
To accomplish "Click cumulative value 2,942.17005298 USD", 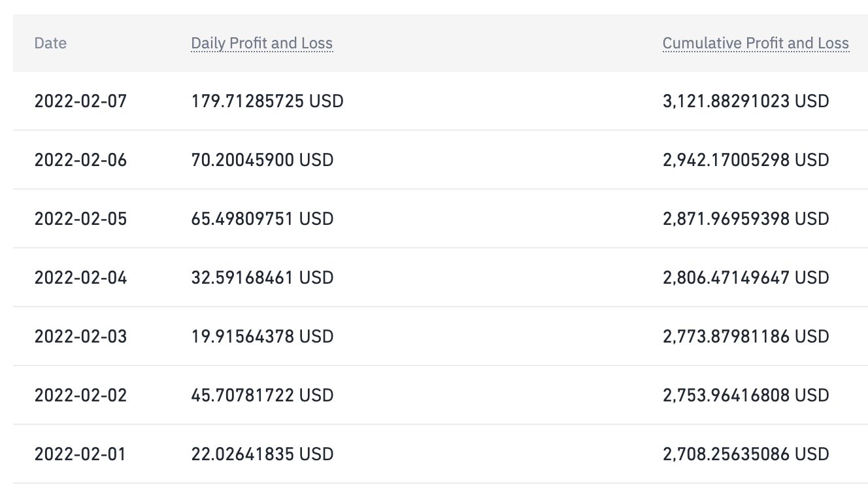I will pos(746,160).
